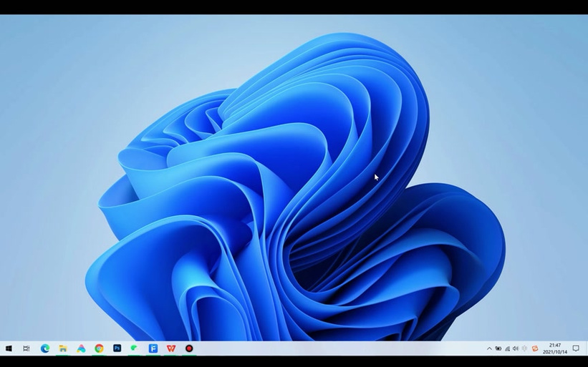Open the notification action center
This screenshot has width=588, height=367.
576,348
